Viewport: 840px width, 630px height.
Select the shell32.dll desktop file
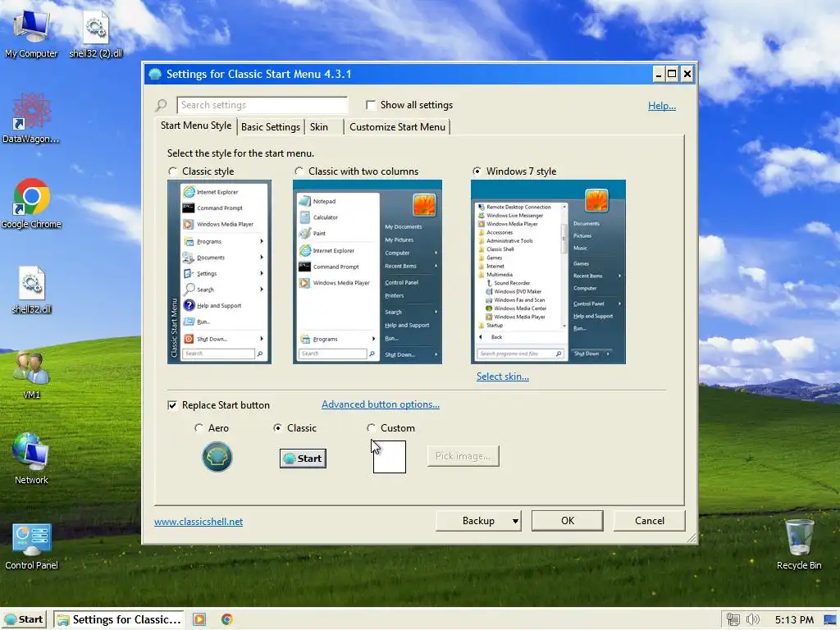[x=31, y=290]
